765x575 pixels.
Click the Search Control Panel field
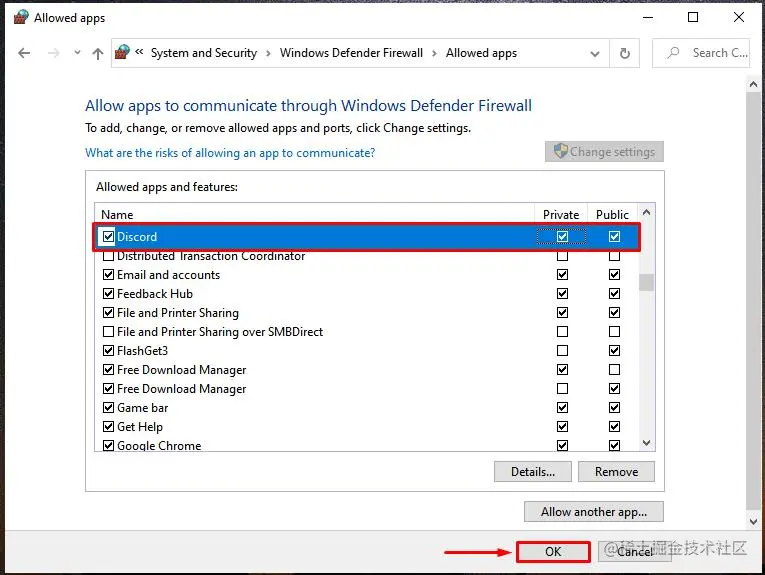(701, 53)
